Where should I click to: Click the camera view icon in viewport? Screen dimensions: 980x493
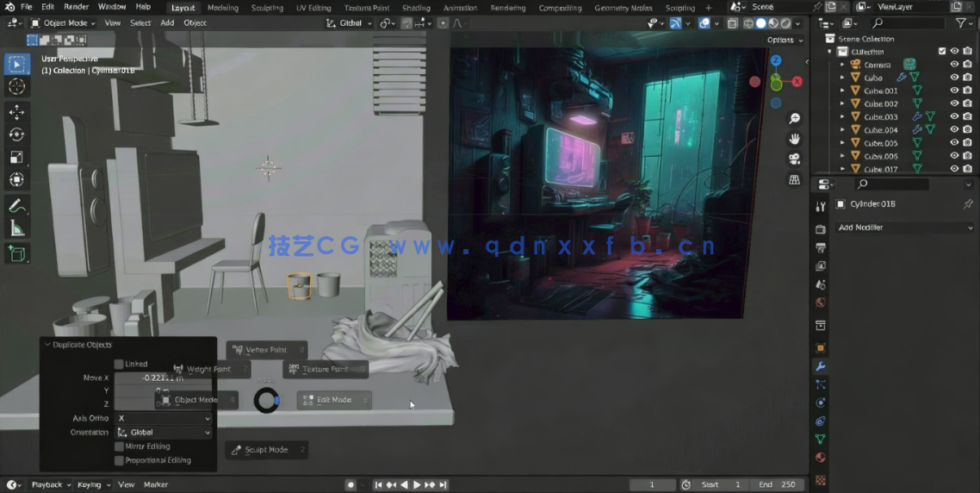(794, 159)
